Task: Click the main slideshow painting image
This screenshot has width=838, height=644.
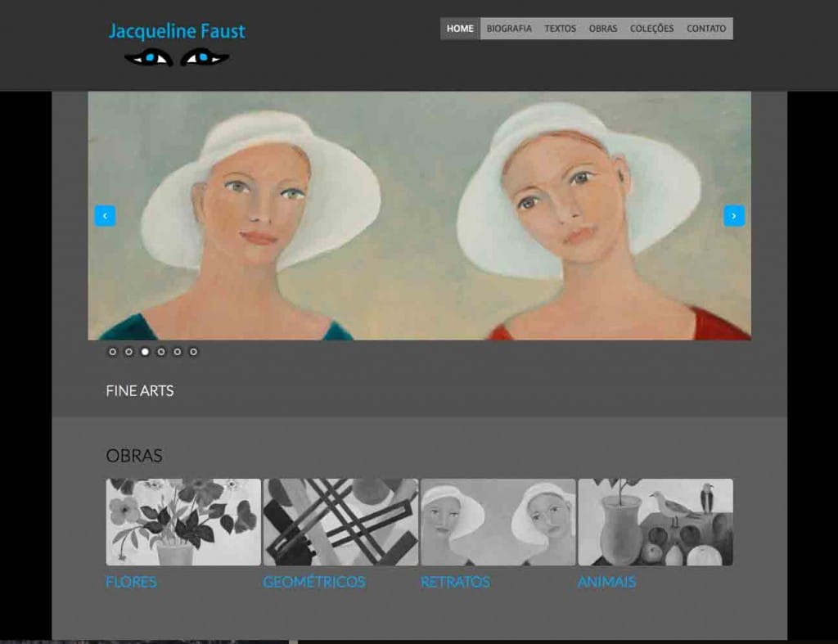Action: [x=420, y=216]
